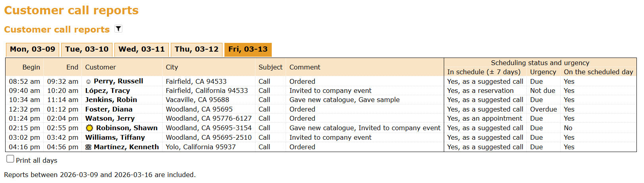644x183 pixels.
Task: Enable the Print all days checkbox
Action: point(10,159)
